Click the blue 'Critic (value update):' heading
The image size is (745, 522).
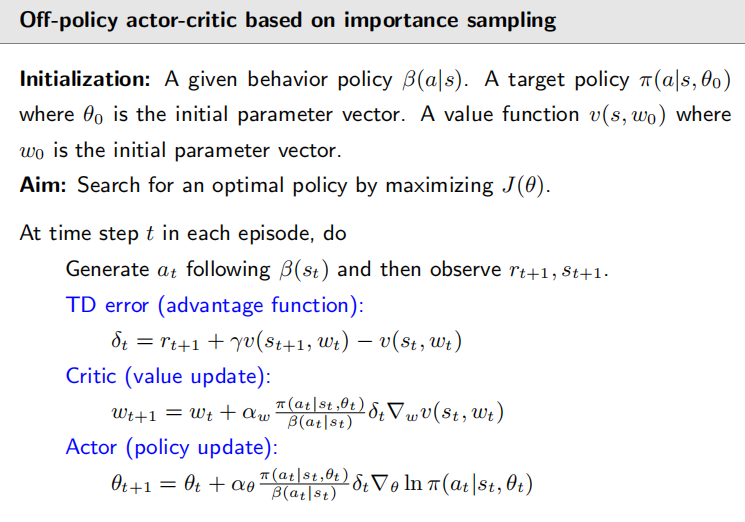168,376
